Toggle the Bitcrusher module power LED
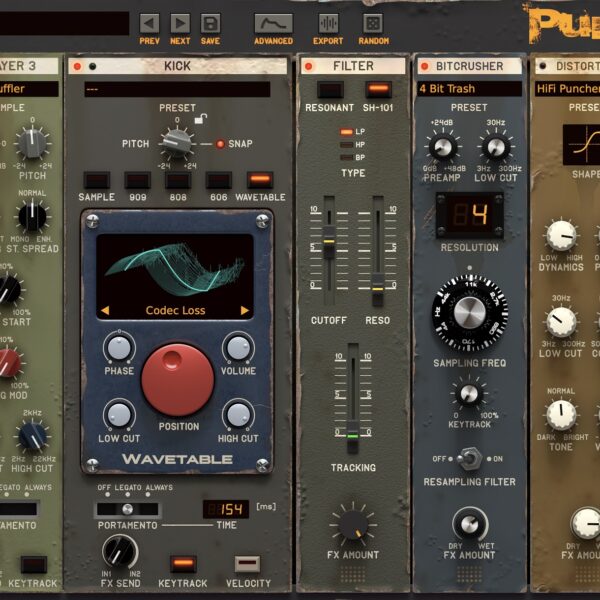Image resolution: width=600 pixels, height=600 pixels. [425, 67]
